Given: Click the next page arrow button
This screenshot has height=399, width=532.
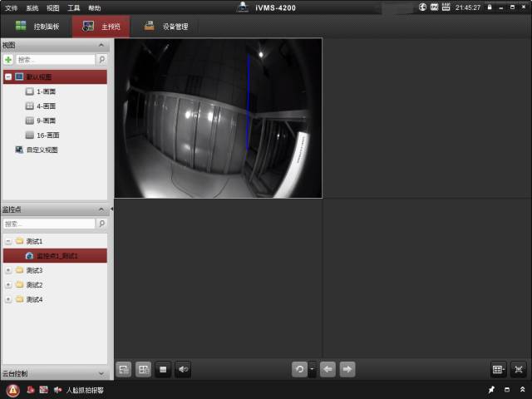Looking at the screenshot, I should pyautogui.click(x=348, y=369).
